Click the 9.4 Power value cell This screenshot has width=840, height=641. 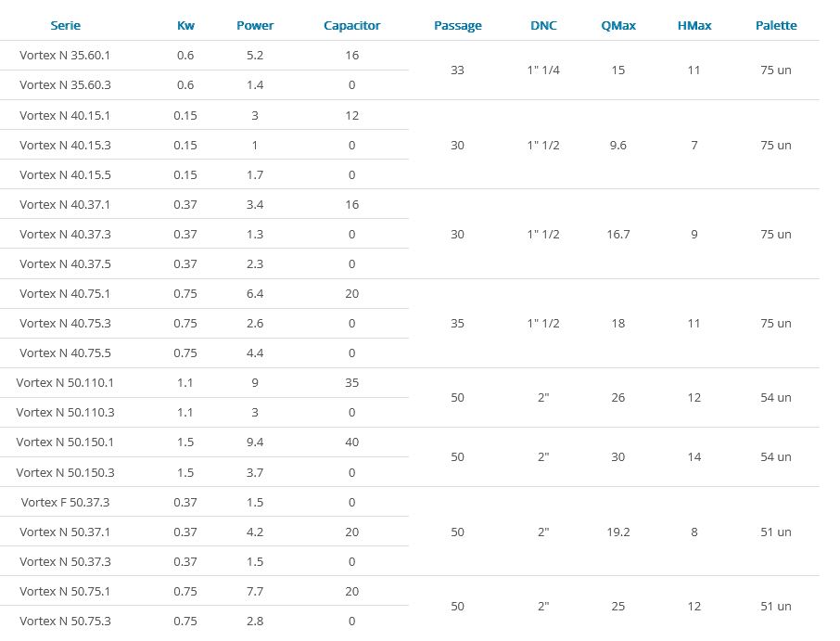tap(255, 442)
